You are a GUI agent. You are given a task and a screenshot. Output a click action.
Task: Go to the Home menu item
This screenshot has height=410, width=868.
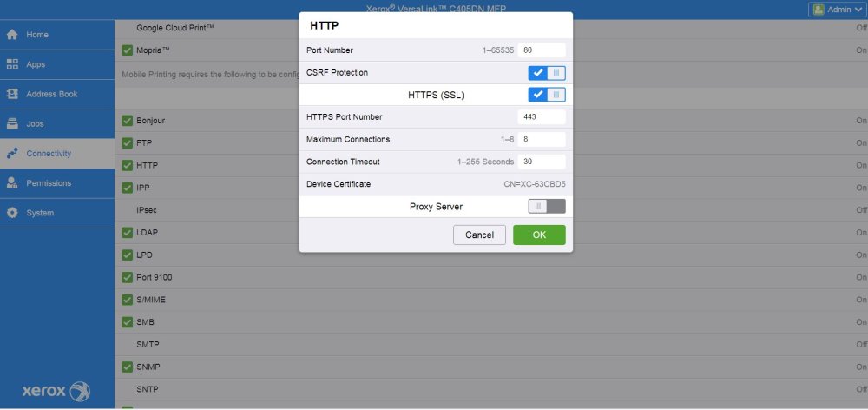pos(57,35)
